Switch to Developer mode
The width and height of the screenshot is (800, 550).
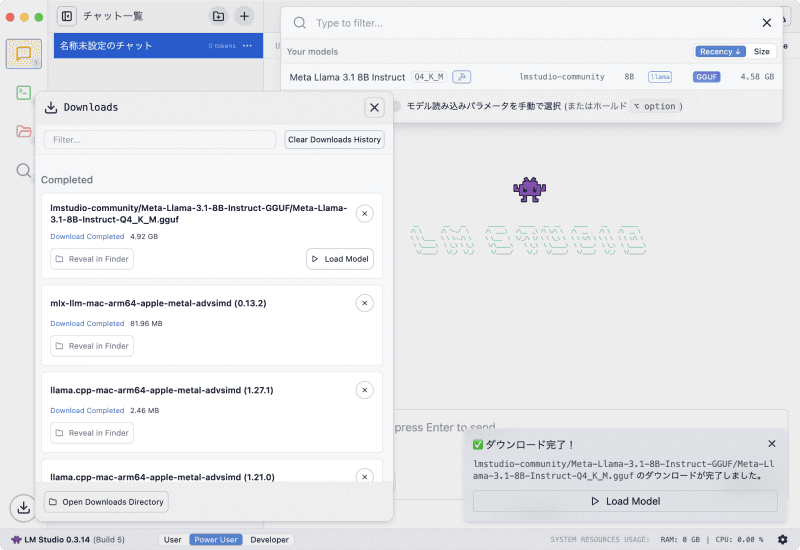click(x=269, y=539)
